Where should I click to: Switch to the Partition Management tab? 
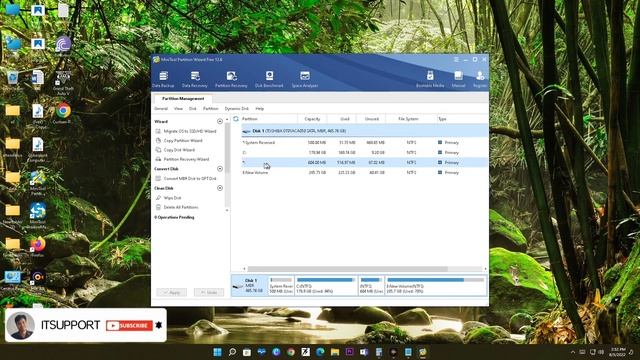183,98
